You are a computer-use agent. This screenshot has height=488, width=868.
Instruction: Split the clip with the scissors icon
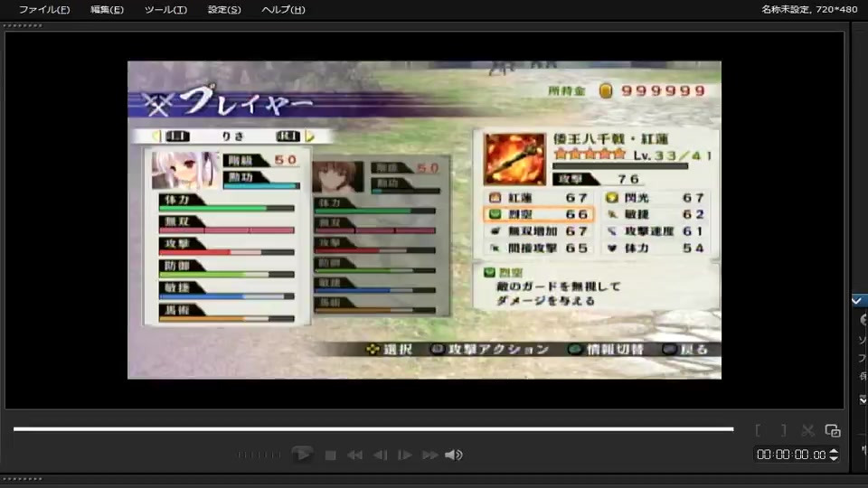[807, 430]
